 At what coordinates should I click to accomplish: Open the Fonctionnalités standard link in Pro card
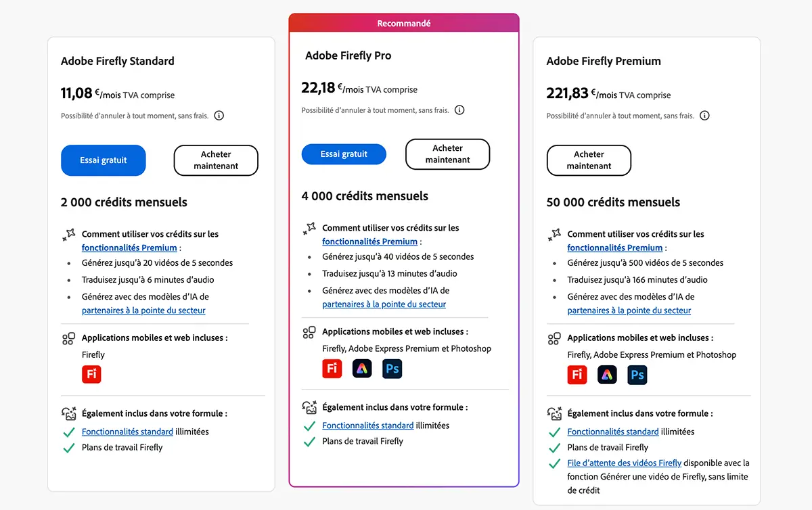pos(368,425)
